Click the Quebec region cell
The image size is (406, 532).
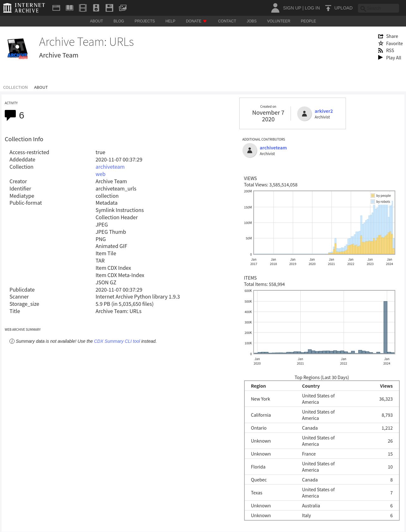(x=259, y=480)
